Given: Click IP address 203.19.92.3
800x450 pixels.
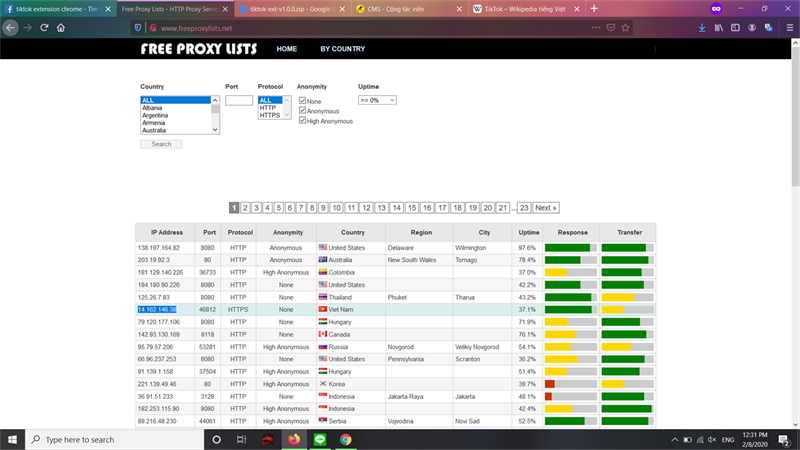Looking at the screenshot, I should point(154,260).
